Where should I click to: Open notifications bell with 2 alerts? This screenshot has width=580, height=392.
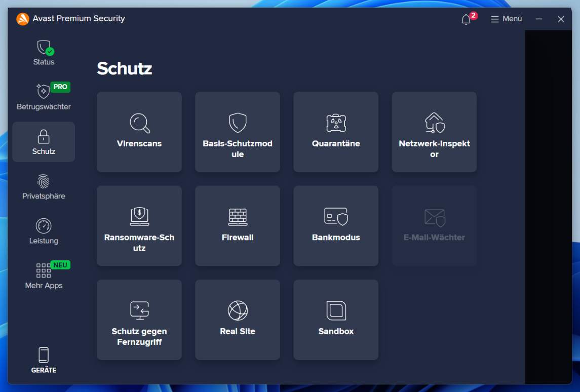click(467, 19)
